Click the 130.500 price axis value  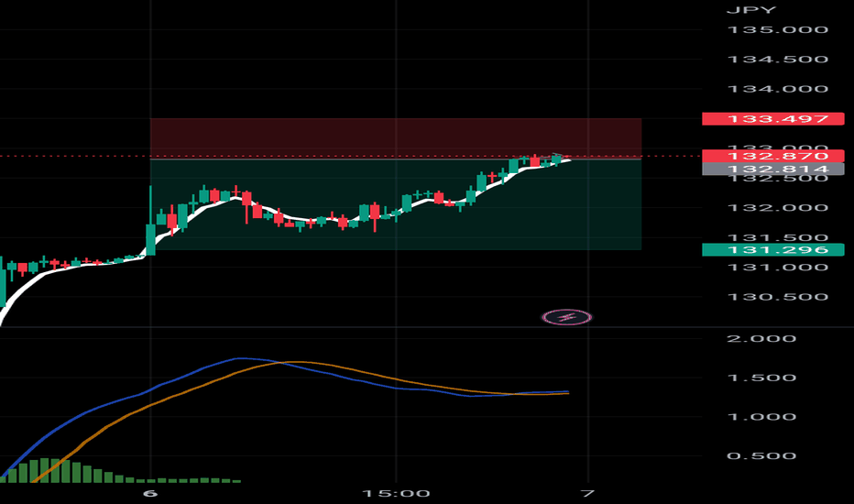(778, 298)
